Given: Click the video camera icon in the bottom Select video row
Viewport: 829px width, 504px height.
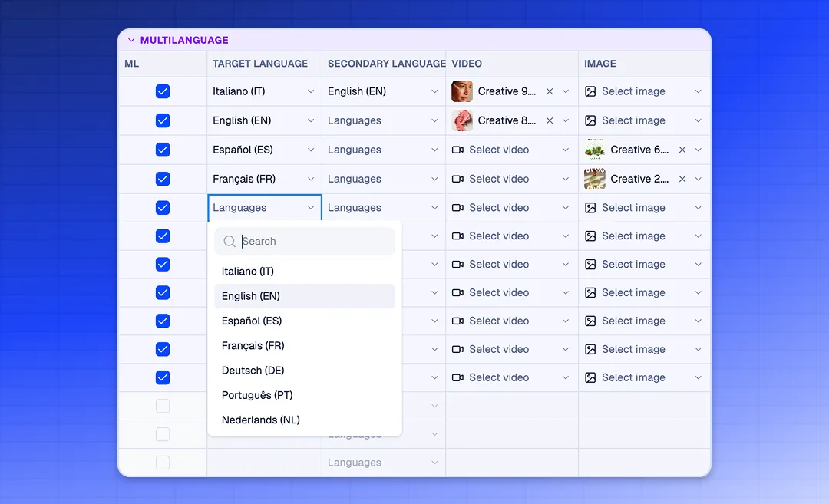Looking at the screenshot, I should (458, 377).
